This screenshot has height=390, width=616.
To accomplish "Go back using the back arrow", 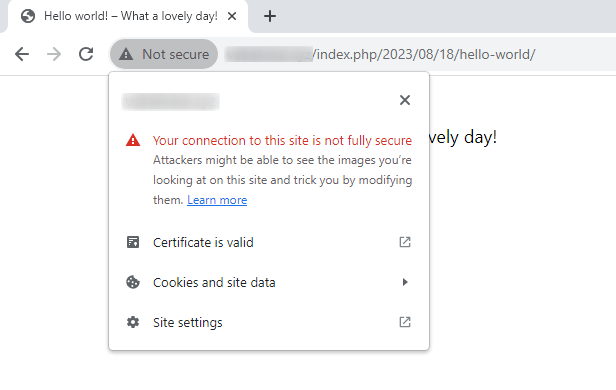I will pos(22,54).
